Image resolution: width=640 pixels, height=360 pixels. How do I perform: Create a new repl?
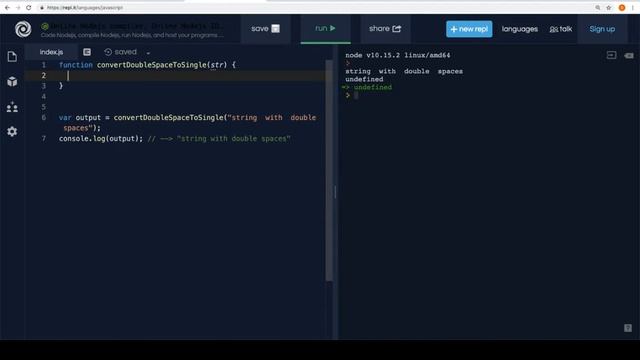click(469, 29)
